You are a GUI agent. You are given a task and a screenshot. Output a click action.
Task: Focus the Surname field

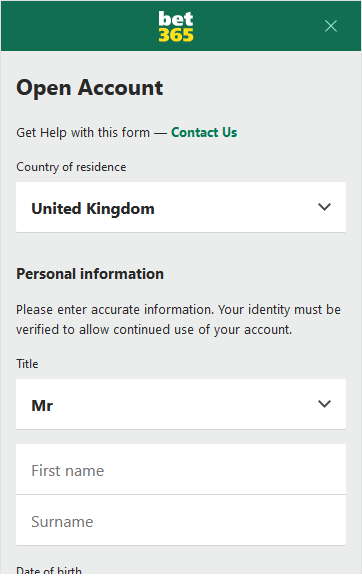click(x=181, y=520)
